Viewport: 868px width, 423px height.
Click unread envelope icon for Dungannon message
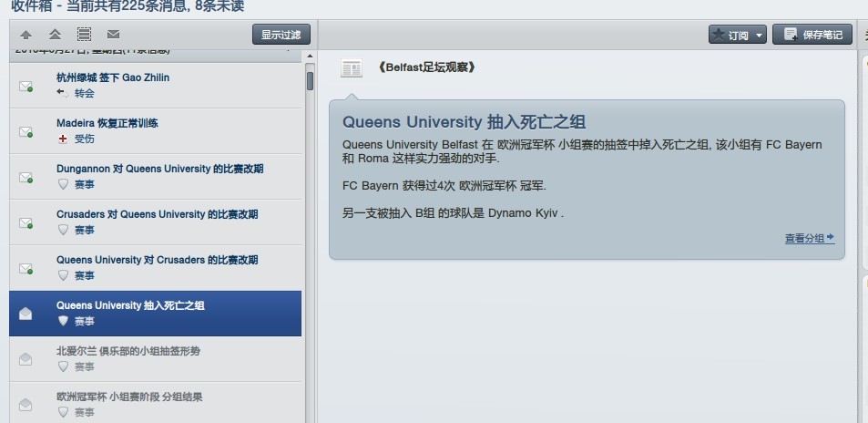click(x=26, y=177)
